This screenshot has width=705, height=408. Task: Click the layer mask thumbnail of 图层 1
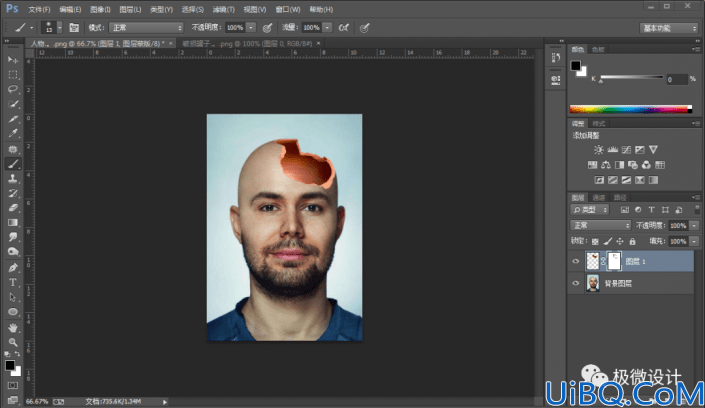tap(614, 261)
